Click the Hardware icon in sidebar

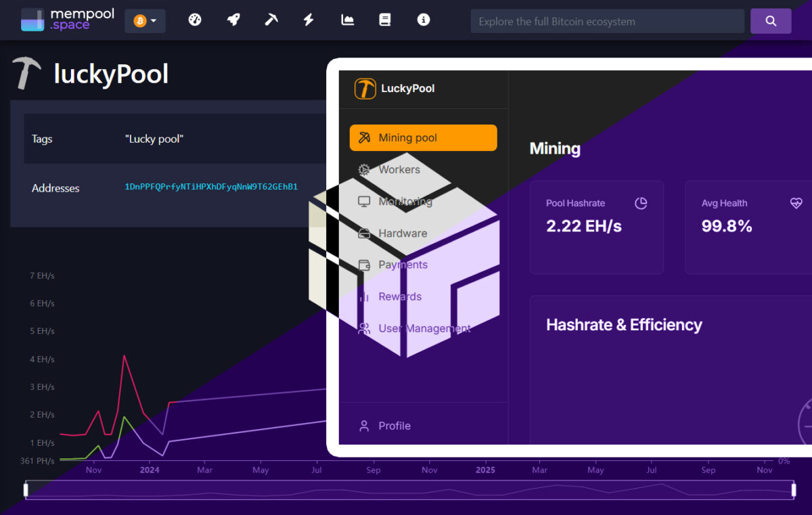[x=364, y=233]
